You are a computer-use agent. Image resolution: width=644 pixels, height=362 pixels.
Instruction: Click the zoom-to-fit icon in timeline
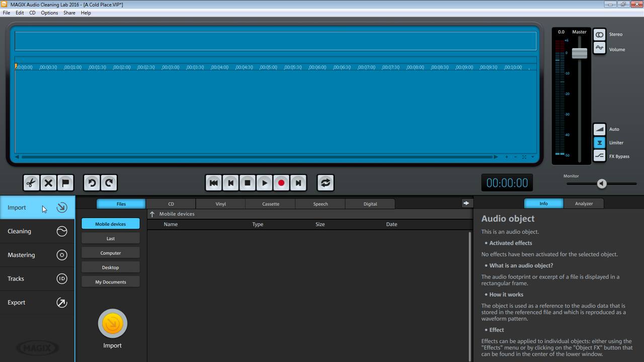click(x=524, y=157)
